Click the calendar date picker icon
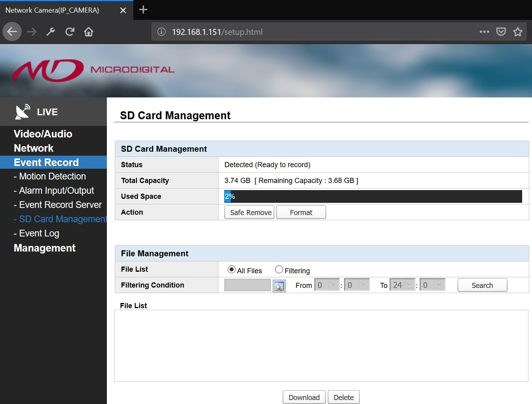 click(279, 286)
